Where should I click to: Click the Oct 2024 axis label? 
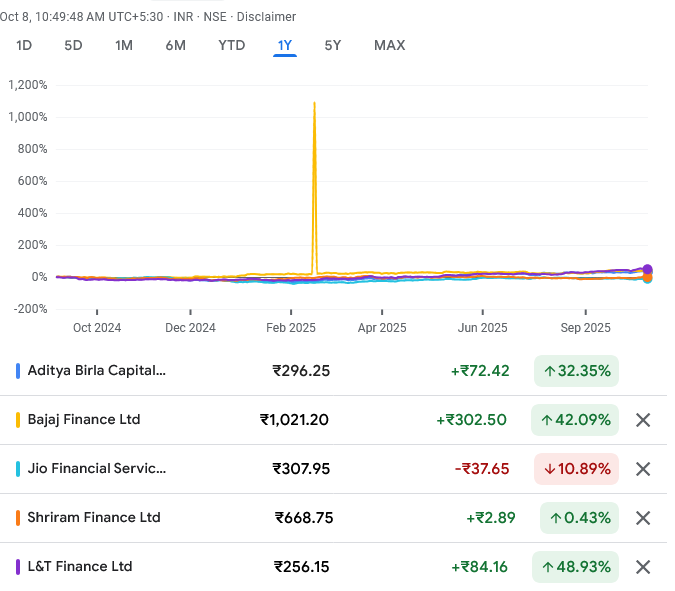[x=97, y=328]
